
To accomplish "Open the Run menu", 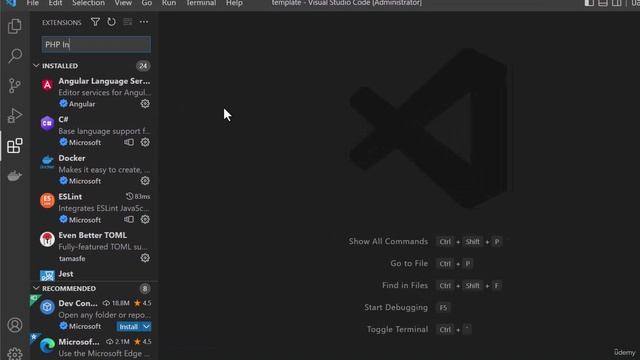I will click(169, 3).
